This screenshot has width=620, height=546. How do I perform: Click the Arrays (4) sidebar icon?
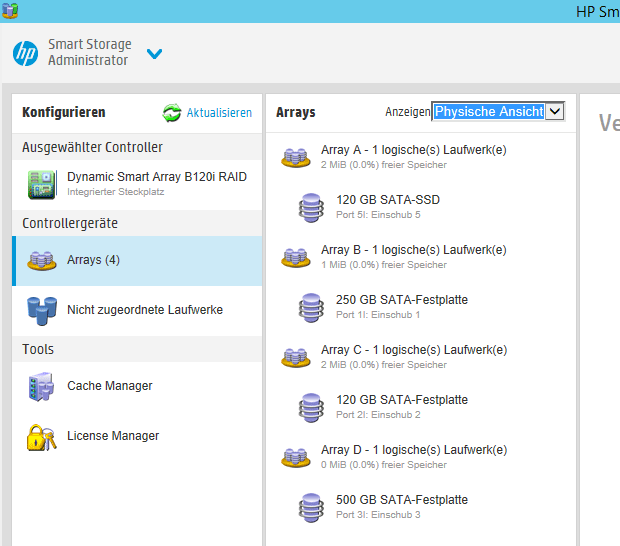coord(42,261)
